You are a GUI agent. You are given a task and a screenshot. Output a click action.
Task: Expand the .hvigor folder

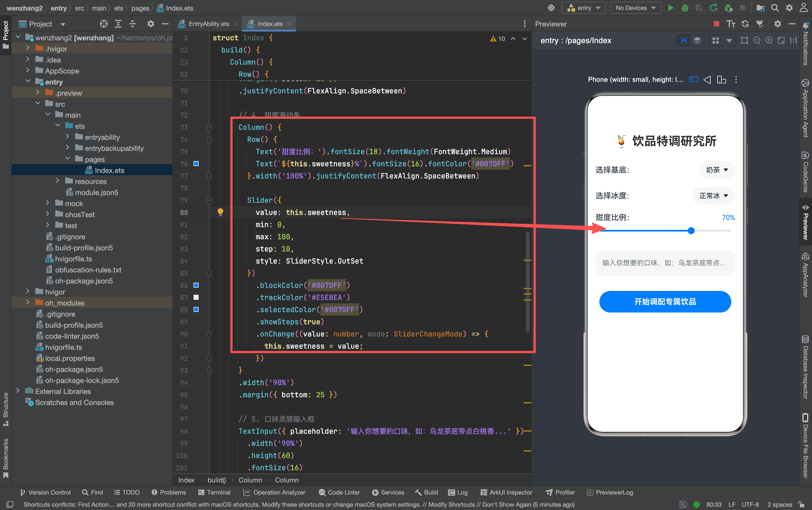click(28, 48)
